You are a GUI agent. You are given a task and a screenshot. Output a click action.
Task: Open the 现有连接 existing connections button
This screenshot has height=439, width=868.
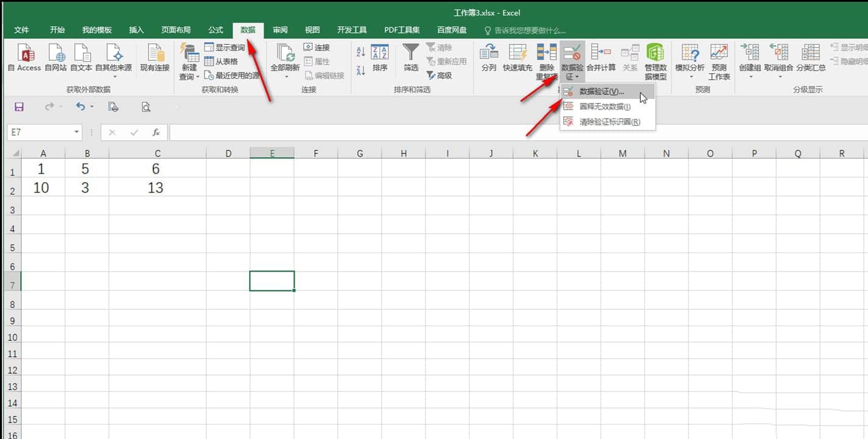pos(155,58)
